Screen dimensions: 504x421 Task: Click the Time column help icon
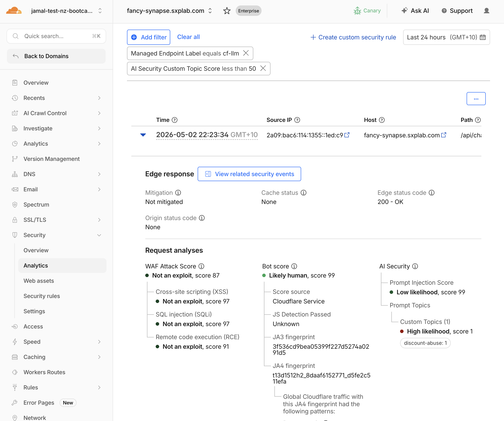pos(175,120)
